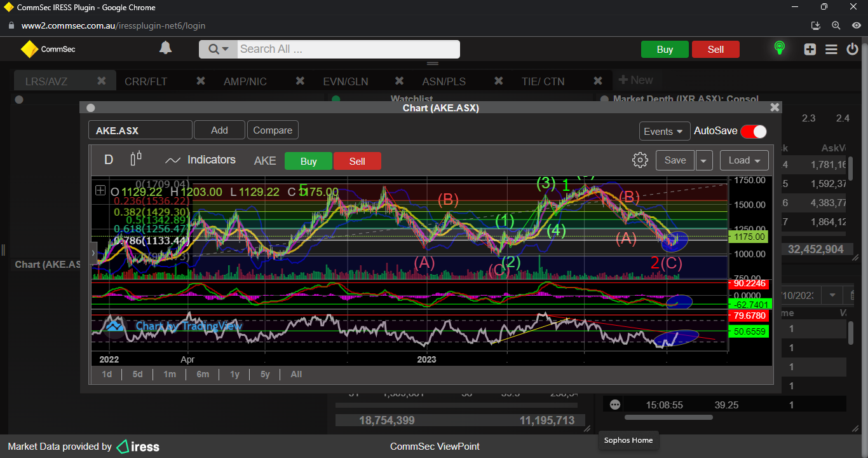The width and height of the screenshot is (868, 458).
Task: Open chart settings gear
Action: [x=640, y=160]
